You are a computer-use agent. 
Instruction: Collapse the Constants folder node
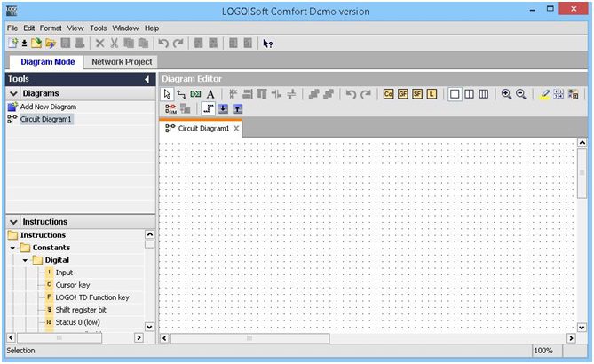click(13, 248)
